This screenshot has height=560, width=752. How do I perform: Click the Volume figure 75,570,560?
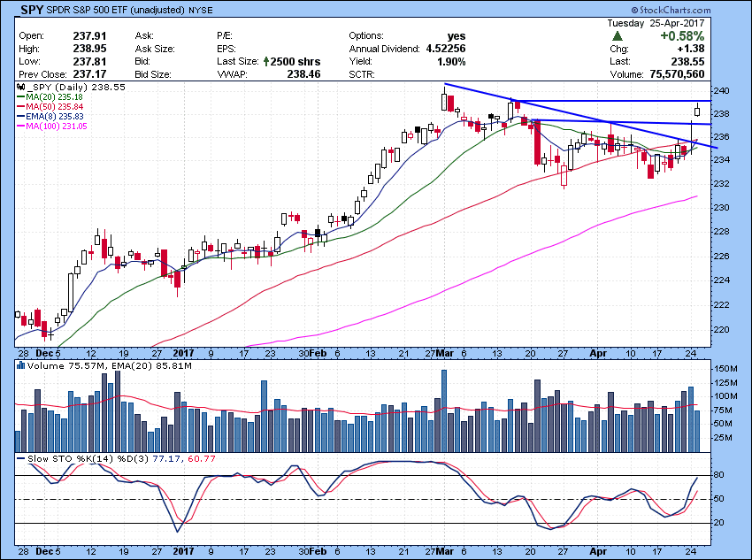click(x=677, y=74)
